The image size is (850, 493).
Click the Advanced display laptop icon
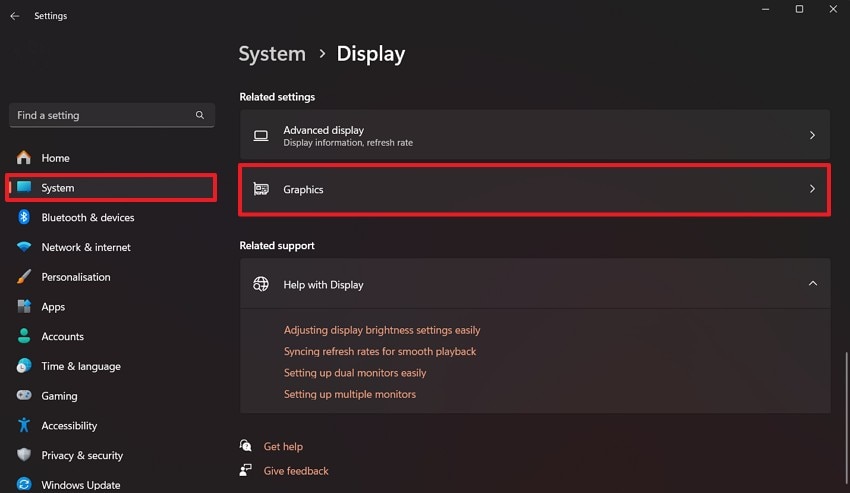[x=261, y=135]
